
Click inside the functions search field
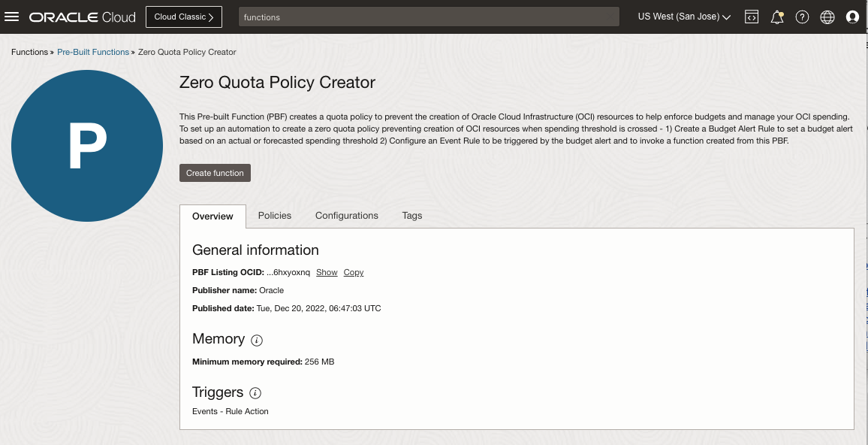click(x=429, y=16)
